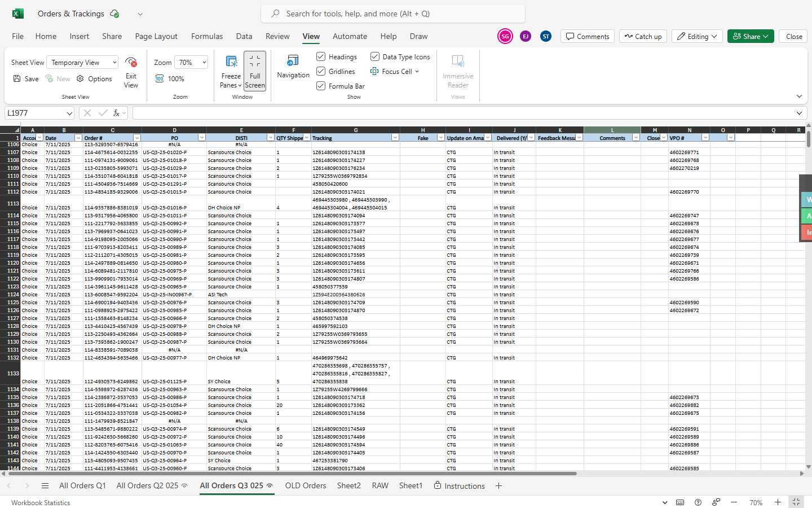Expand the formula bar chevron
Viewport: 812px width, 508px height.
799,113
